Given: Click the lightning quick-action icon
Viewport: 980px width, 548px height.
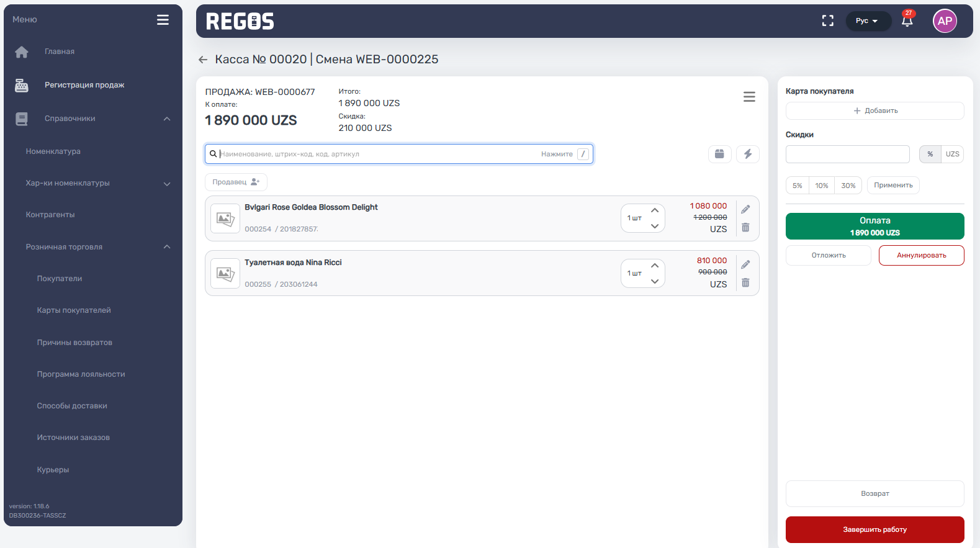Looking at the screenshot, I should click(747, 154).
